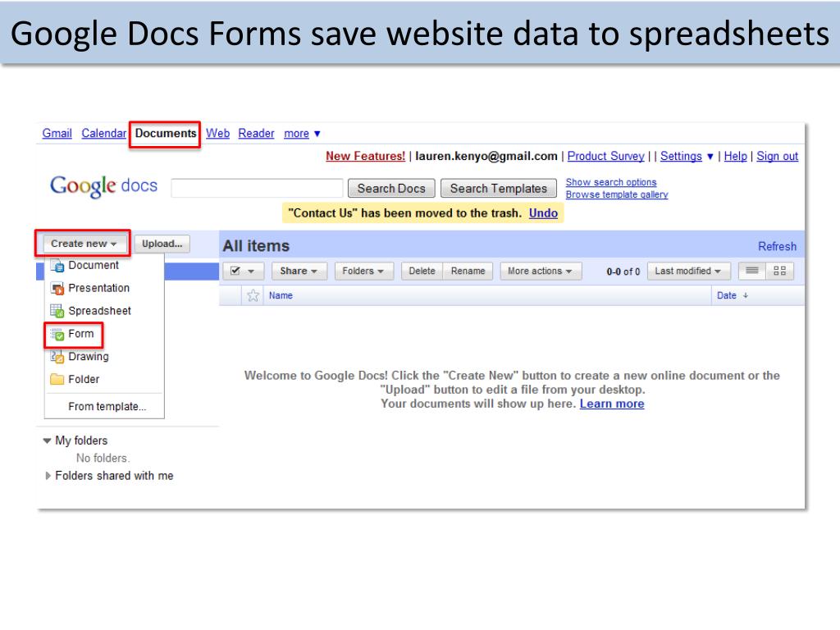Image resolution: width=840 pixels, height=630 pixels.
Task: Open the Web link
Action: [x=217, y=134]
